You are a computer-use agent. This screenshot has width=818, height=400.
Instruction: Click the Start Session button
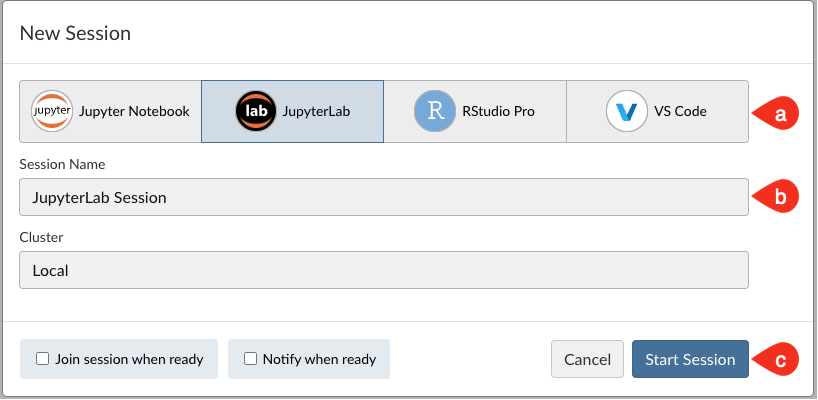click(690, 359)
